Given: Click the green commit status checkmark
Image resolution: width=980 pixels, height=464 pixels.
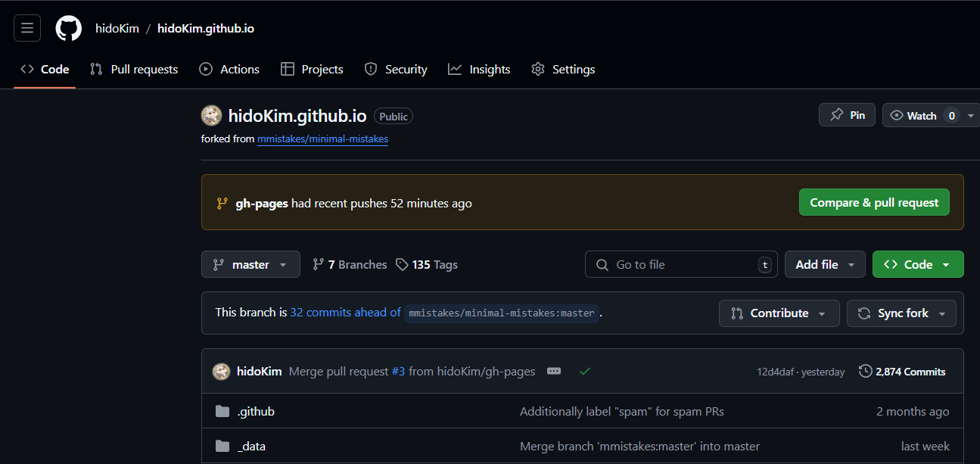Looking at the screenshot, I should click(x=584, y=372).
